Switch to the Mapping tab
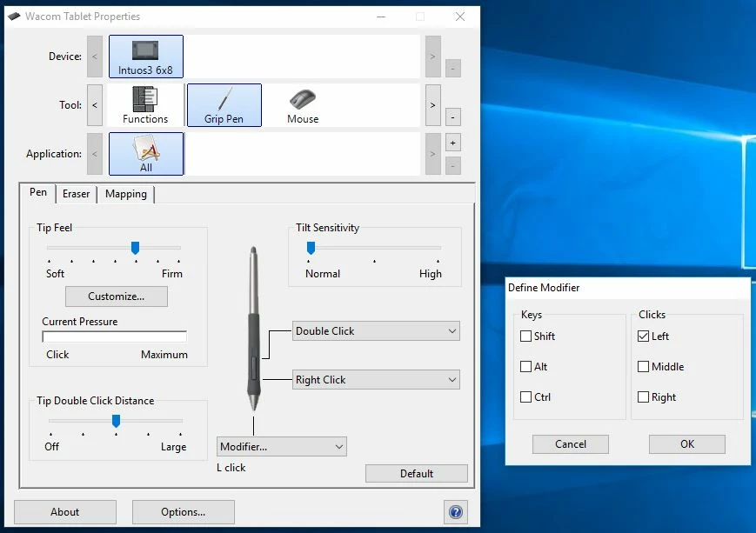This screenshot has height=533, width=756. pos(126,194)
